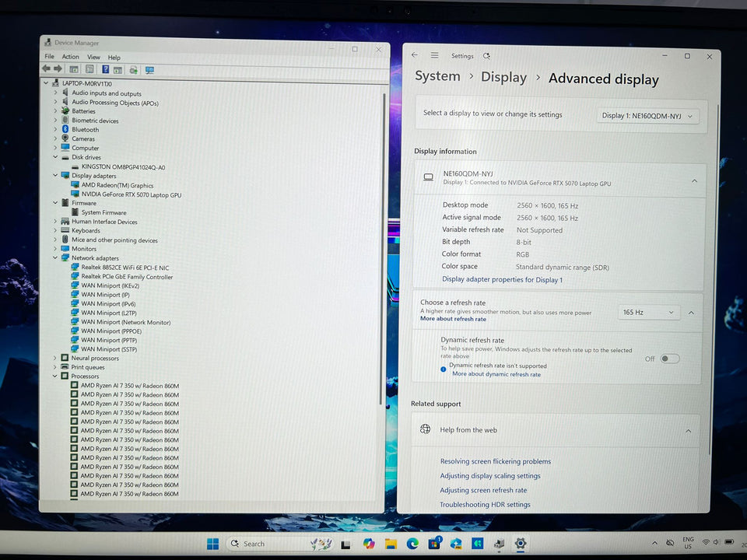
Task: Open the Action menu in Device Manager
Action: (71, 56)
